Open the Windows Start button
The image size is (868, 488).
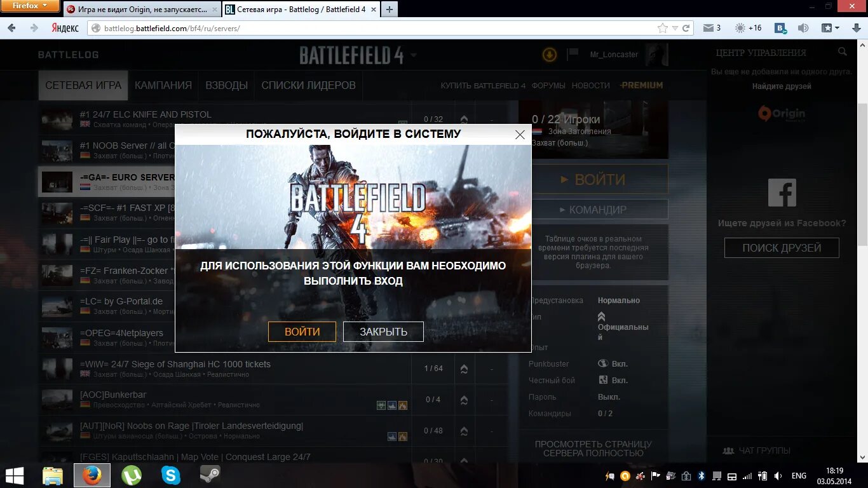14,475
